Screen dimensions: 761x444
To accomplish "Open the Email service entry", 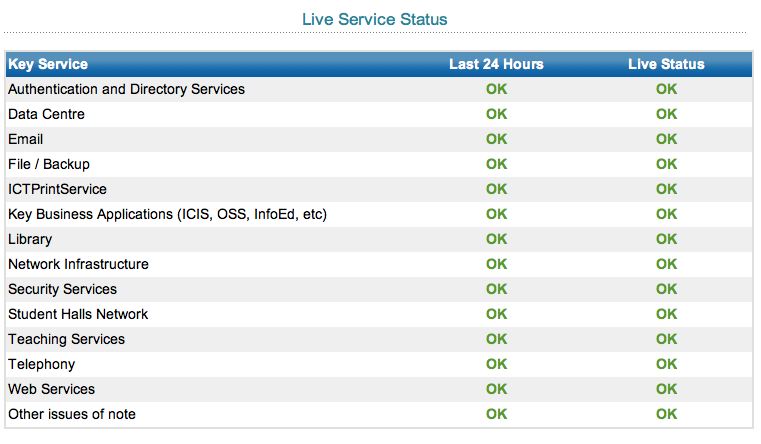I will coord(26,139).
